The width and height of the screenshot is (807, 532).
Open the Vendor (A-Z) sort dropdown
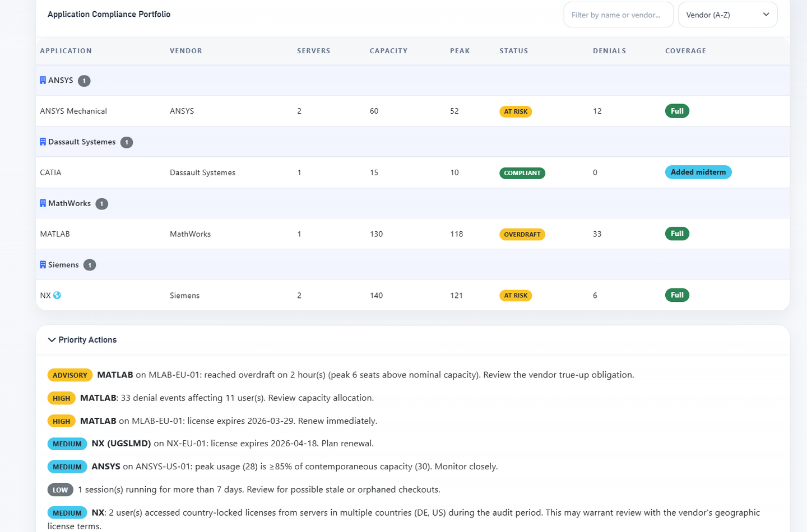coord(727,15)
